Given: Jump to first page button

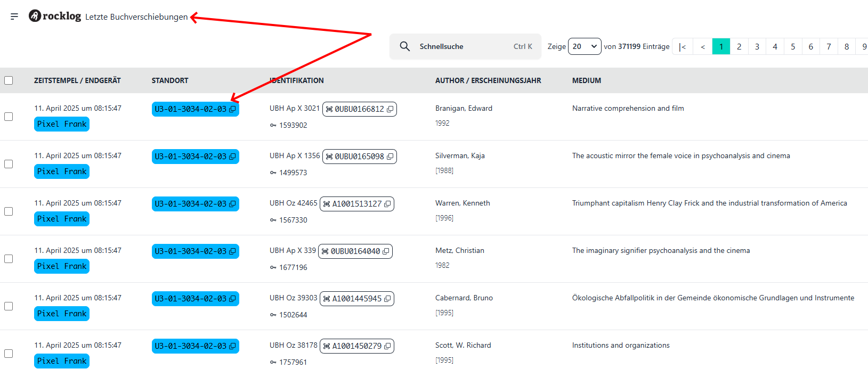Looking at the screenshot, I should pos(683,47).
